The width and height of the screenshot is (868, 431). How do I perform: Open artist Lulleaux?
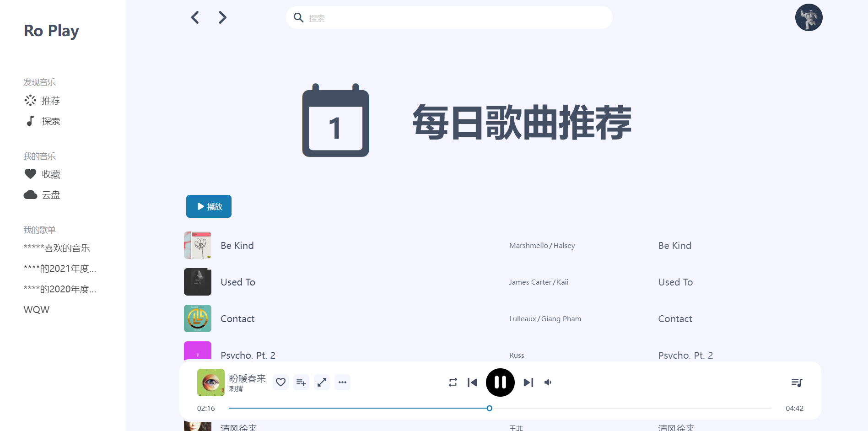tap(523, 319)
